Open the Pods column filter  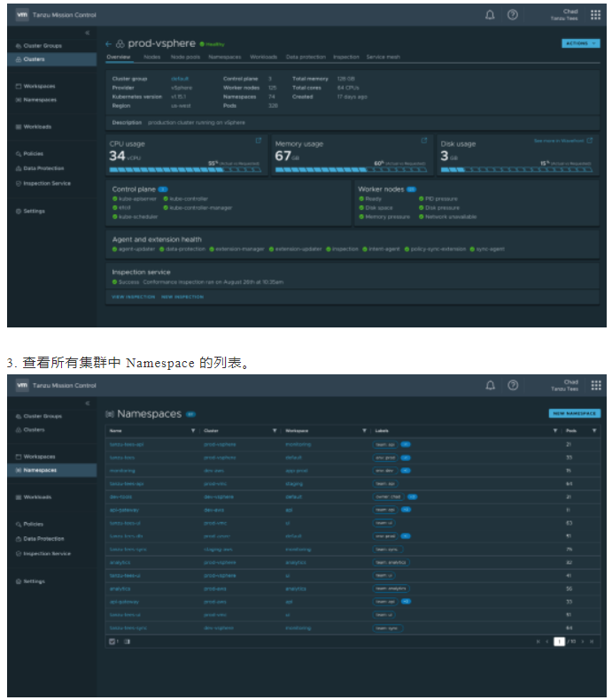(594, 431)
